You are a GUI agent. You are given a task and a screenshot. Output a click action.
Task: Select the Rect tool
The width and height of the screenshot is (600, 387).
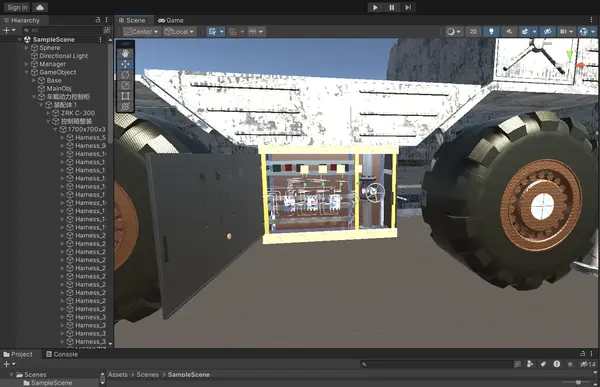(125, 96)
